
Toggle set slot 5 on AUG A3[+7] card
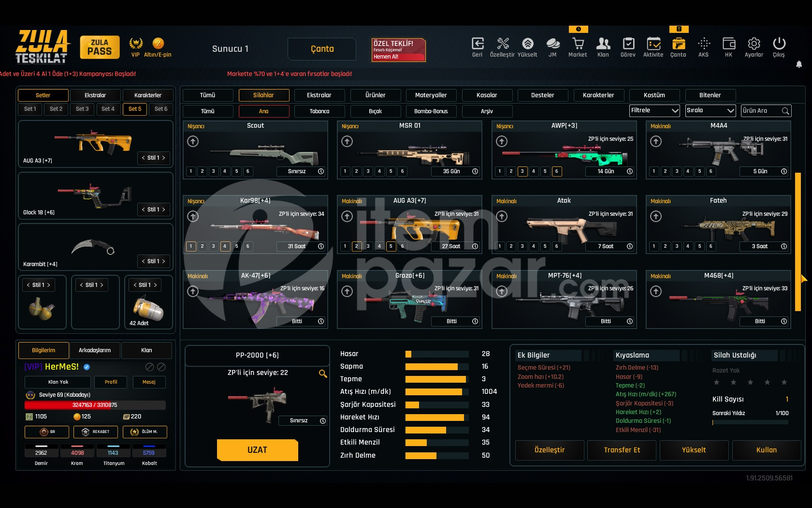click(x=391, y=246)
